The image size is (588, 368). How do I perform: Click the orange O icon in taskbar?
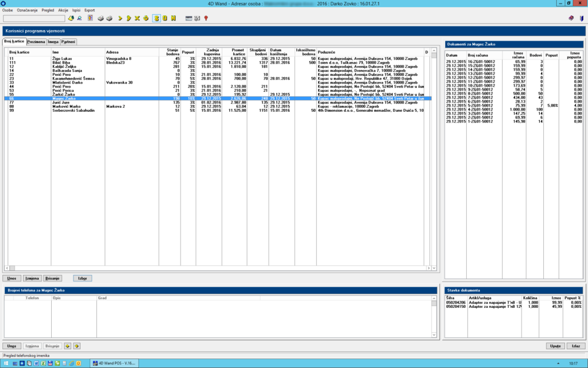pyautogui.click(x=78, y=363)
